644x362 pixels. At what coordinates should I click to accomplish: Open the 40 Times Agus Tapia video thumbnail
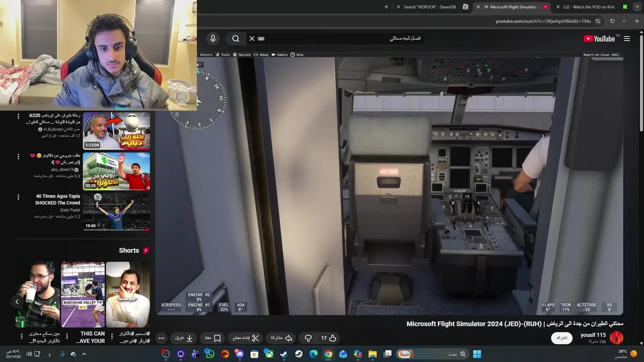click(116, 211)
